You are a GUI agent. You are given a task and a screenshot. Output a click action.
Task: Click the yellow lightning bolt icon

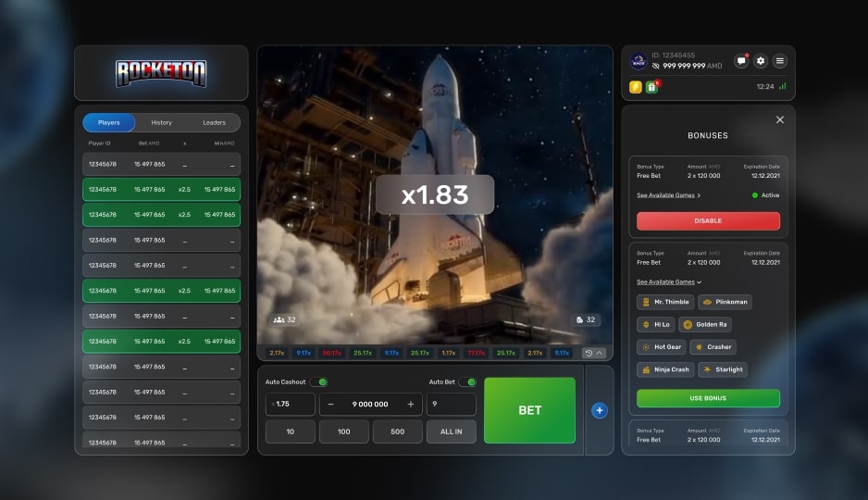pos(636,87)
